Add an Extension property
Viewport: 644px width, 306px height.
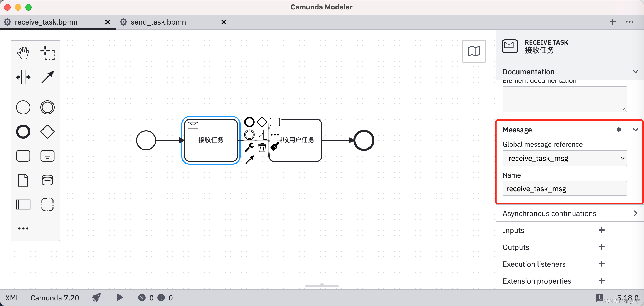click(x=602, y=281)
